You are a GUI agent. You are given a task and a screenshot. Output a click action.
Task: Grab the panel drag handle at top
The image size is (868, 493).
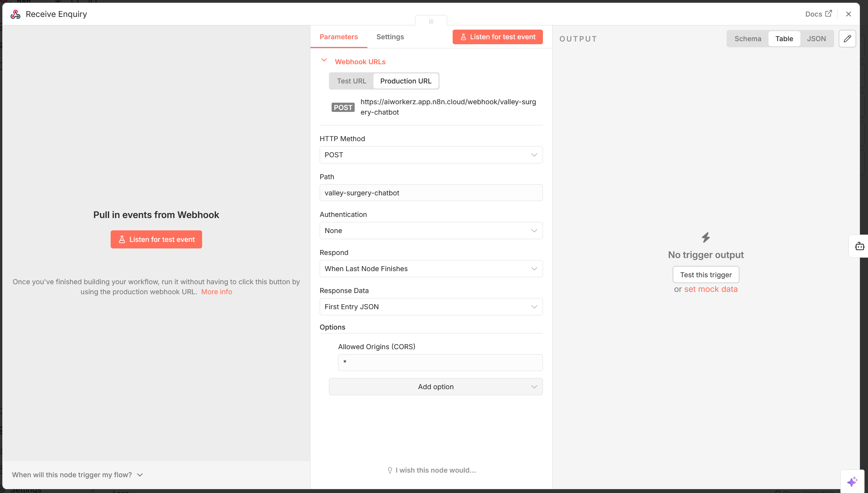click(431, 21)
